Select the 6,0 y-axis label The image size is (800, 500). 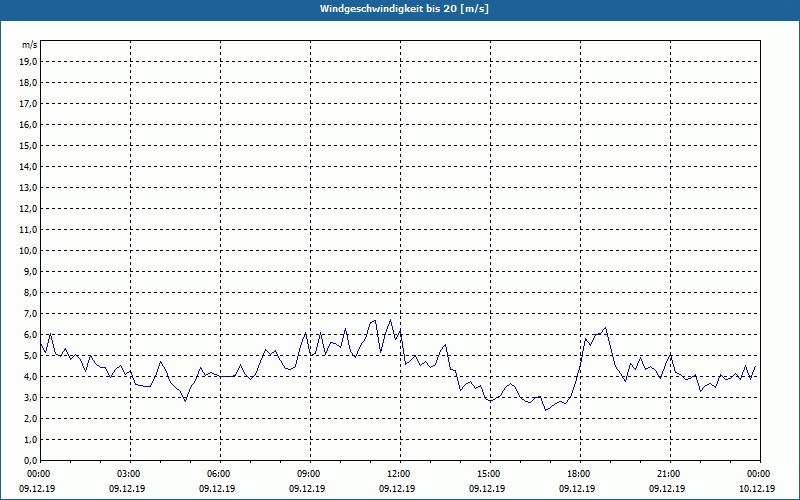click(30, 335)
